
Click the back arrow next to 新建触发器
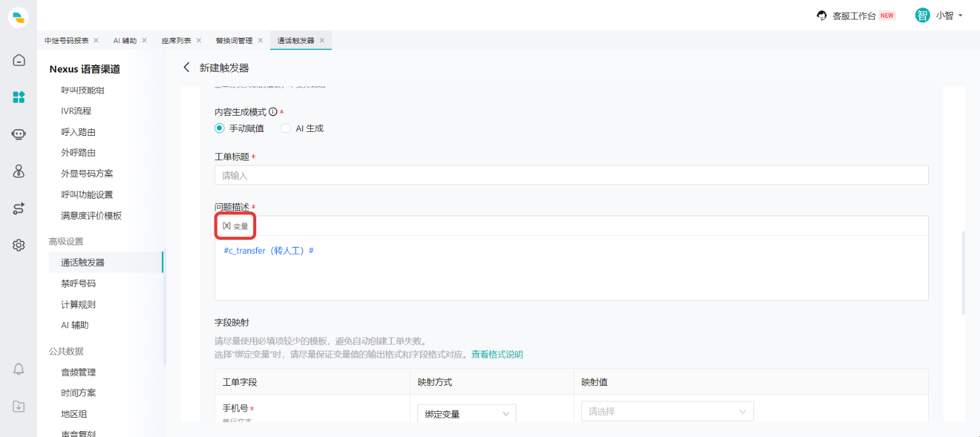tap(186, 68)
